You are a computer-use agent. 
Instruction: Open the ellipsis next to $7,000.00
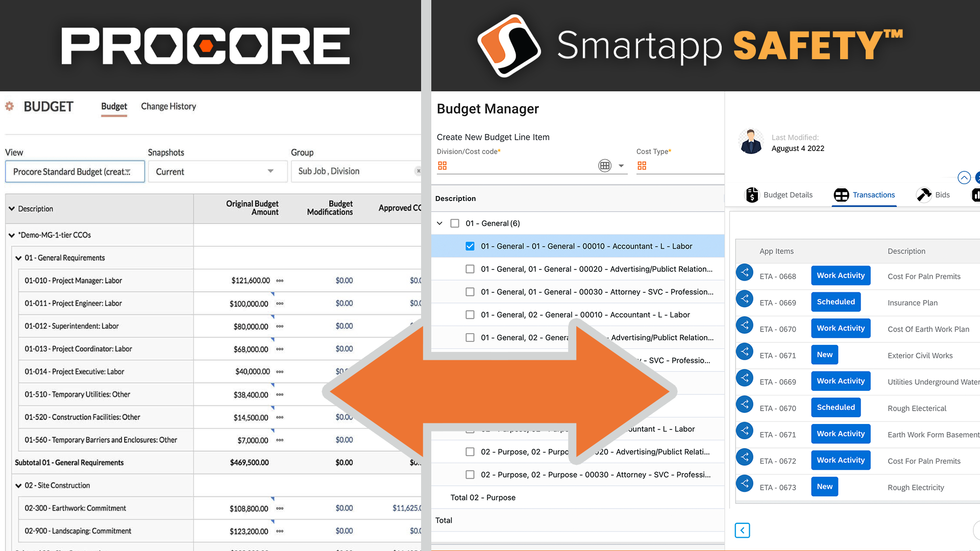pyautogui.click(x=280, y=440)
